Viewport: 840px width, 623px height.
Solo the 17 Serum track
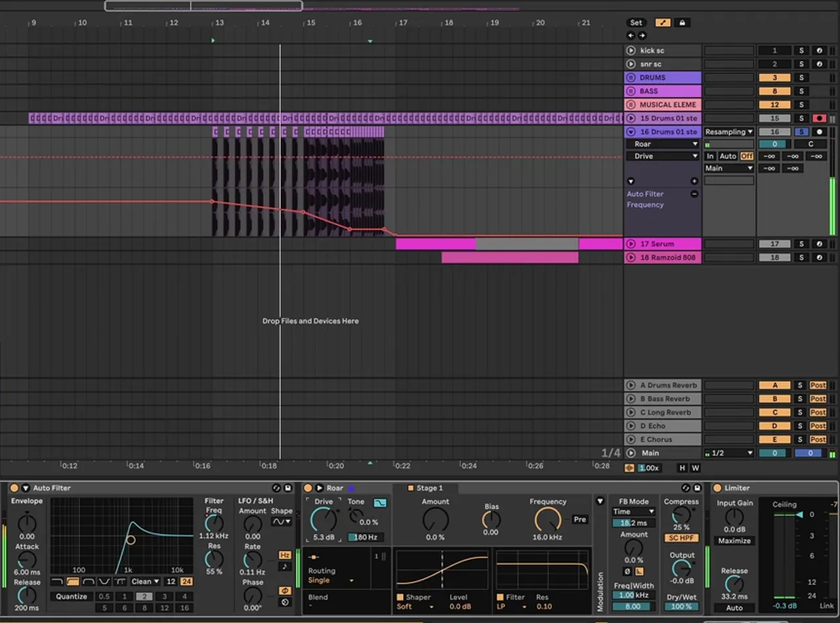point(801,244)
